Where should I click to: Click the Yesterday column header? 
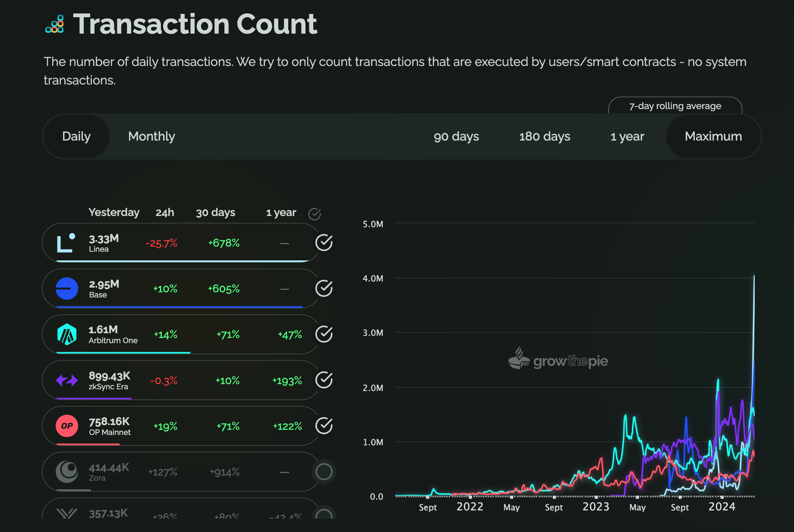pos(114,213)
